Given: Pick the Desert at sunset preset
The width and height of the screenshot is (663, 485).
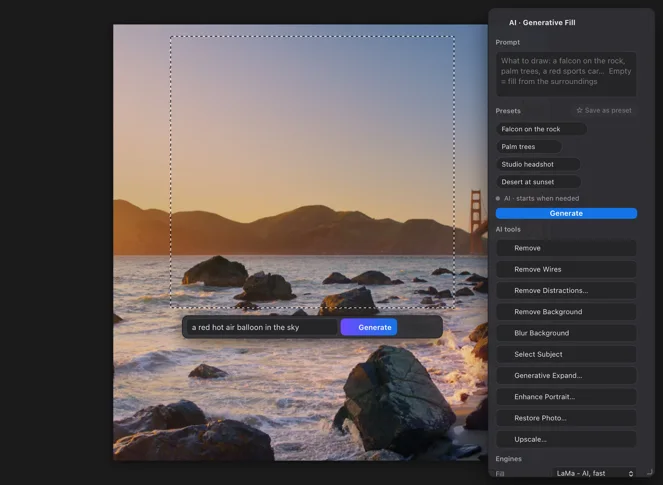Looking at the screenshot, I should (538, 182).
